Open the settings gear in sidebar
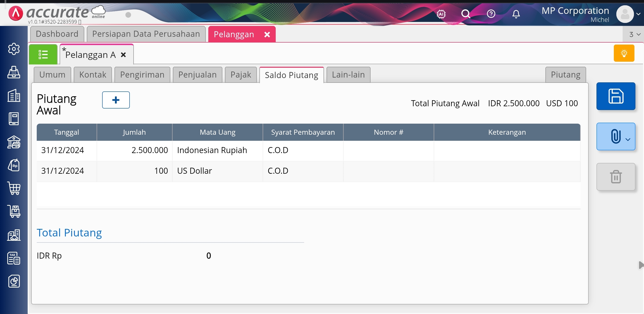 (x=14, y=49)
